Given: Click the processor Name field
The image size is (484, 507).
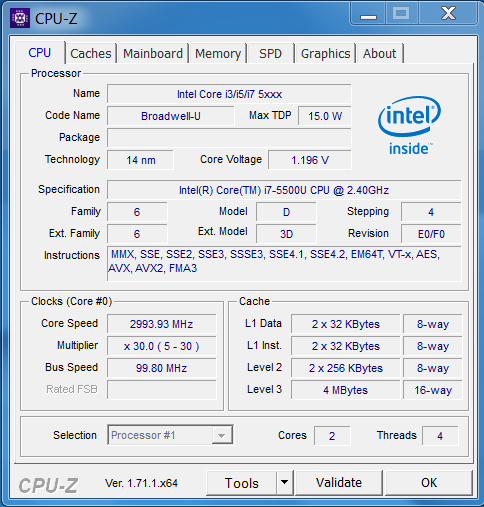Looking at the screenshot, I should [x=229, y=94].
